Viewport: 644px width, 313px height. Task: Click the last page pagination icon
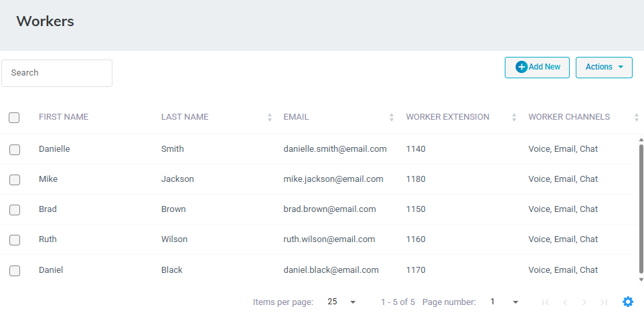click(604, 302)
